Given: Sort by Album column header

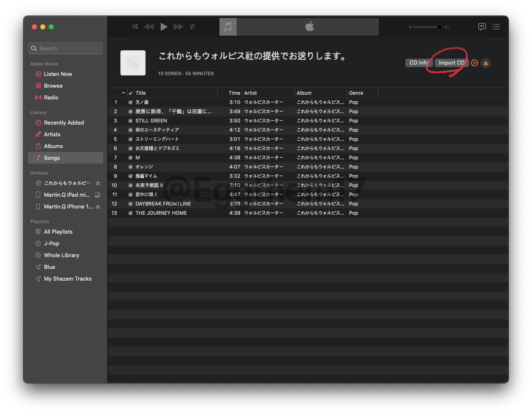Looking at the screenshot, I should point(304,93).
